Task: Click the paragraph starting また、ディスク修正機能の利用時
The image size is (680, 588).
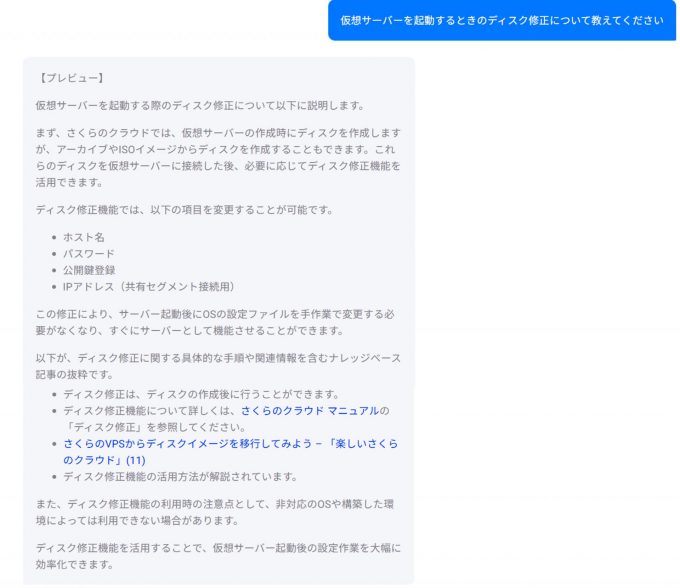Action: tap(215, 512)
